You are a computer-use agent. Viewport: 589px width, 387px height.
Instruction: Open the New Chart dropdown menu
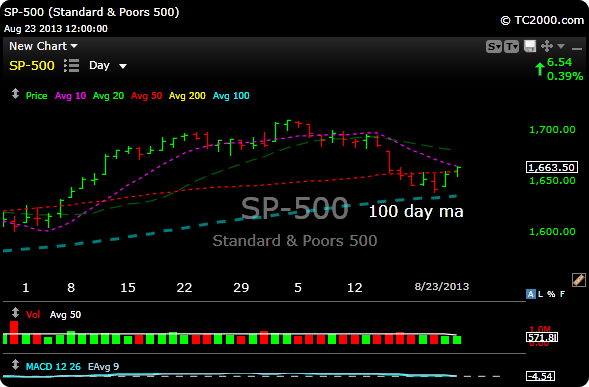[x=43, y=46]
